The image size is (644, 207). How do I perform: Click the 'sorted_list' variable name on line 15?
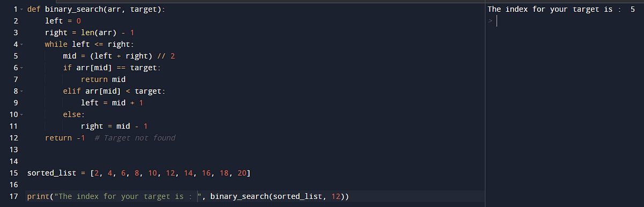click(52, 174)
